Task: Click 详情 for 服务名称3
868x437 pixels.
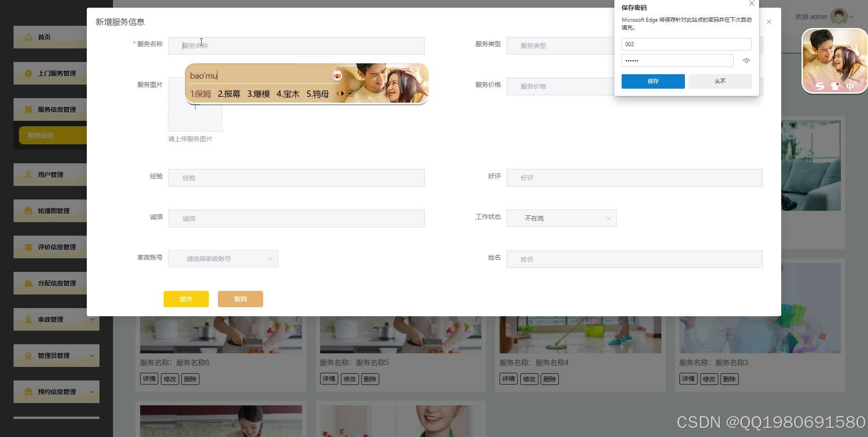Action: coord(688,379)
